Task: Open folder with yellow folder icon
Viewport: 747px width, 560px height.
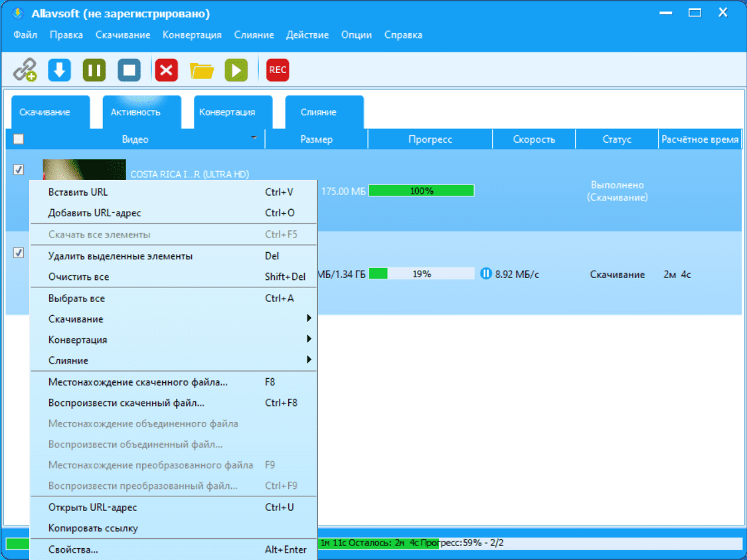Action: 201,70
